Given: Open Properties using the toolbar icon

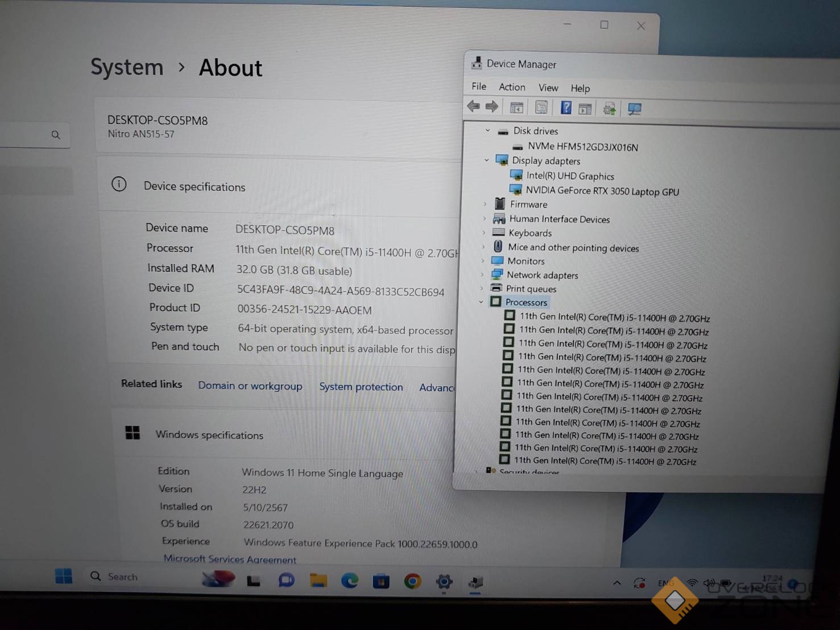Looking at the screenshot, I should pyautogui.click(x=541, y=107).
